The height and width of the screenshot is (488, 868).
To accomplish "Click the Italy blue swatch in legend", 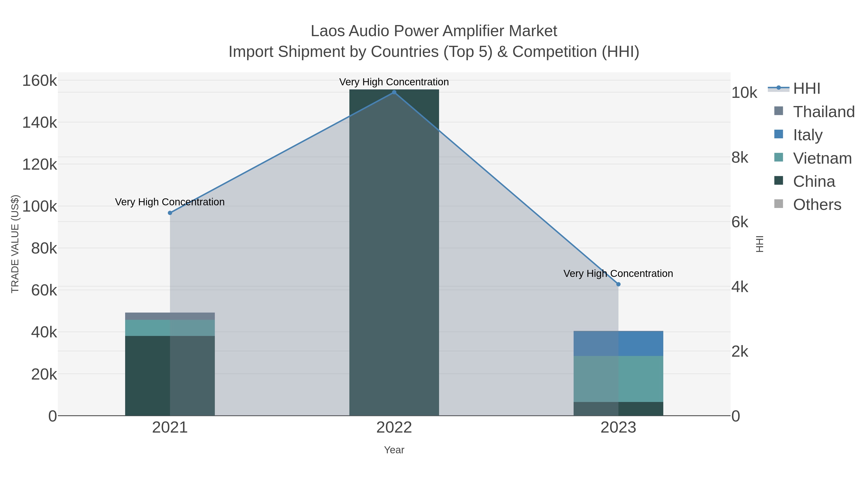I will coord(778,134).
